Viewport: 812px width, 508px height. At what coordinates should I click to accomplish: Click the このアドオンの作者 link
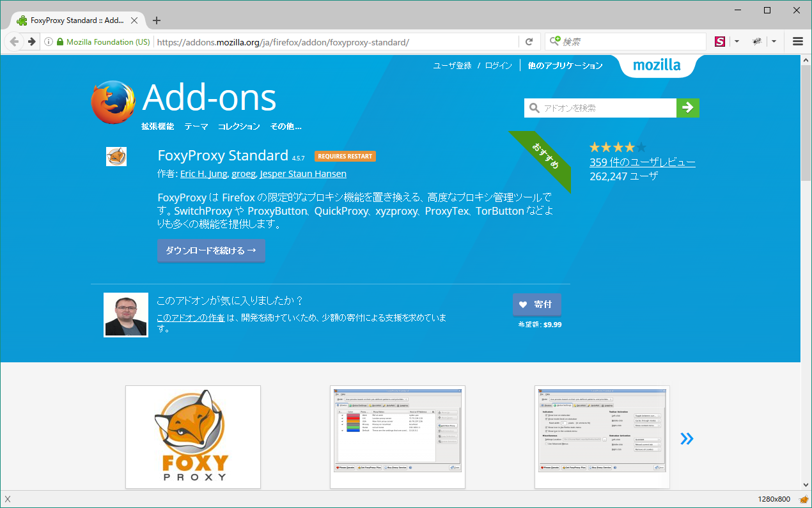[191, 318]
